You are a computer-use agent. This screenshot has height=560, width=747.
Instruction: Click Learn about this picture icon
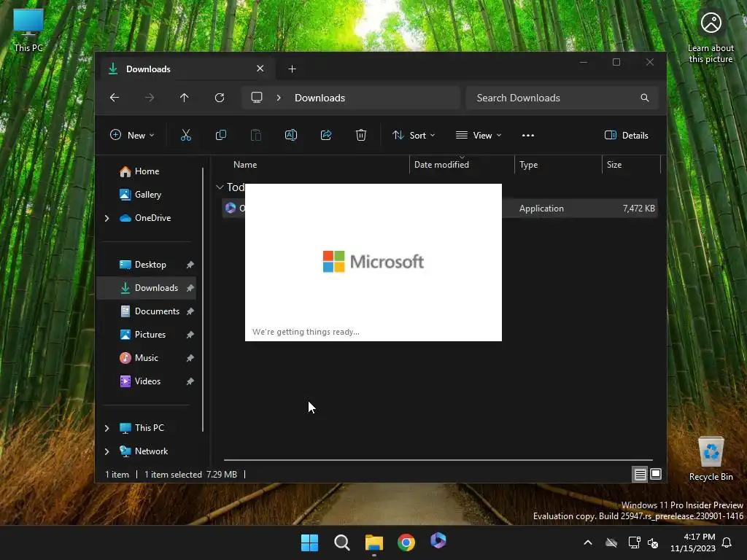point(711,37)
